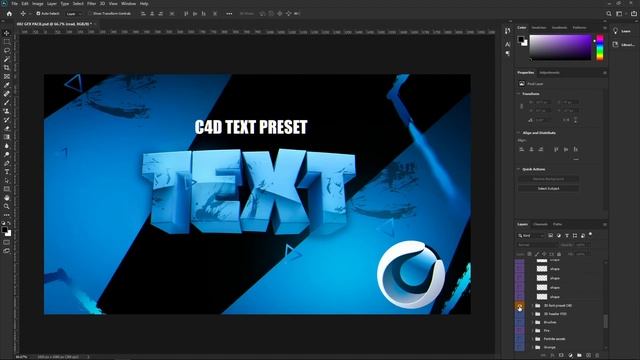
Task: Open the layer blending mode dropdown
Action: point(537,245)
